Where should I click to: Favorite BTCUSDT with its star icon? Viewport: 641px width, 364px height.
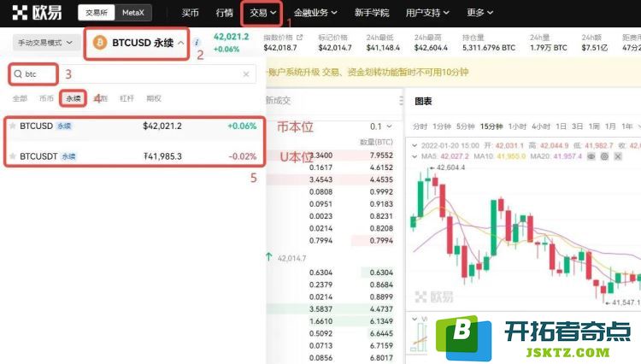coord(13,156)
